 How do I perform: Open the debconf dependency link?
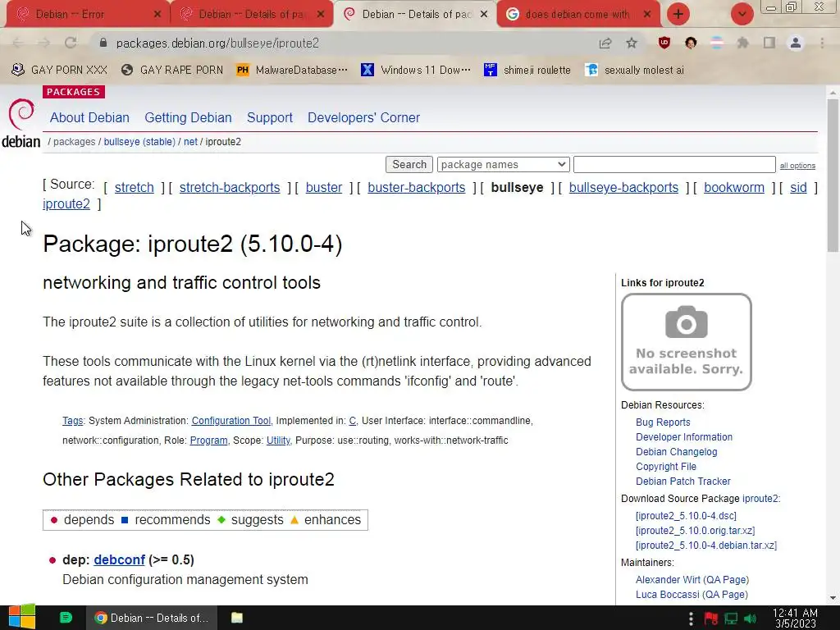pos(120,559)
